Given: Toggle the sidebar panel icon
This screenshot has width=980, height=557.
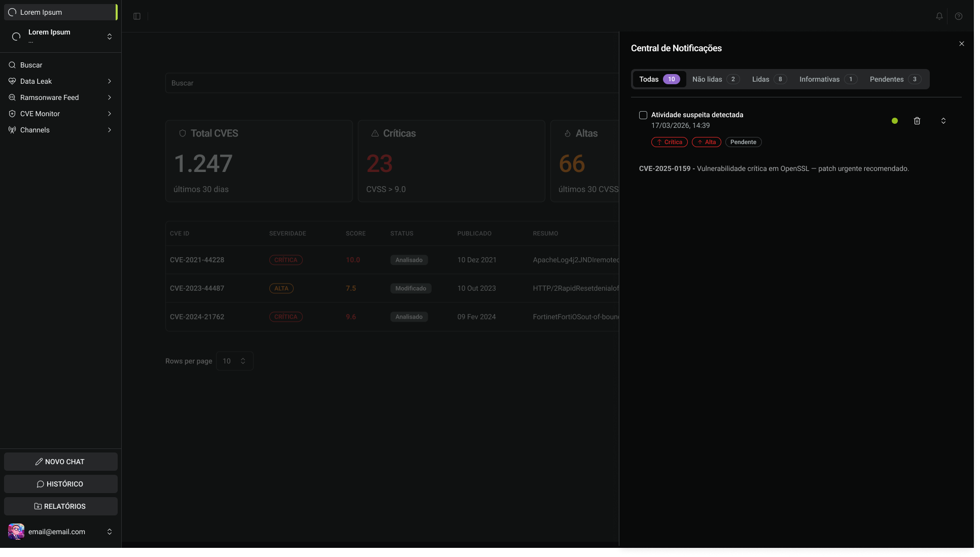Looking at the screenshot, I should pyautogui.click(x=137, y=16).
